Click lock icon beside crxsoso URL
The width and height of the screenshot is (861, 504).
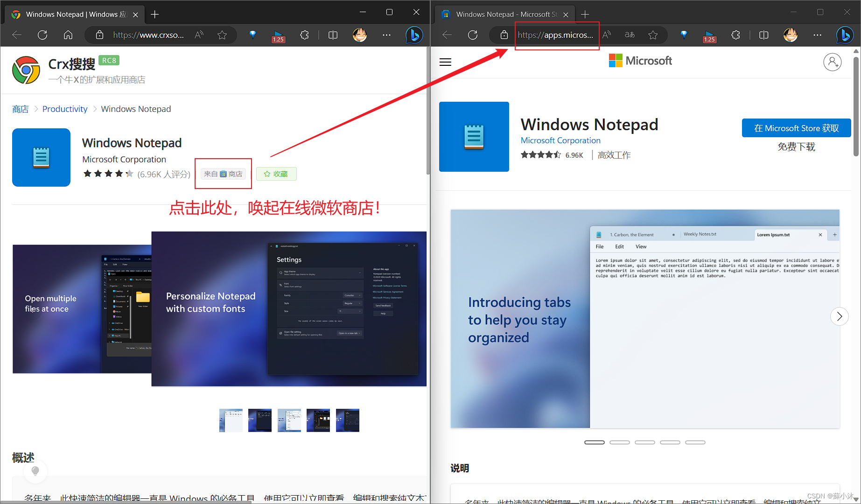99,35
